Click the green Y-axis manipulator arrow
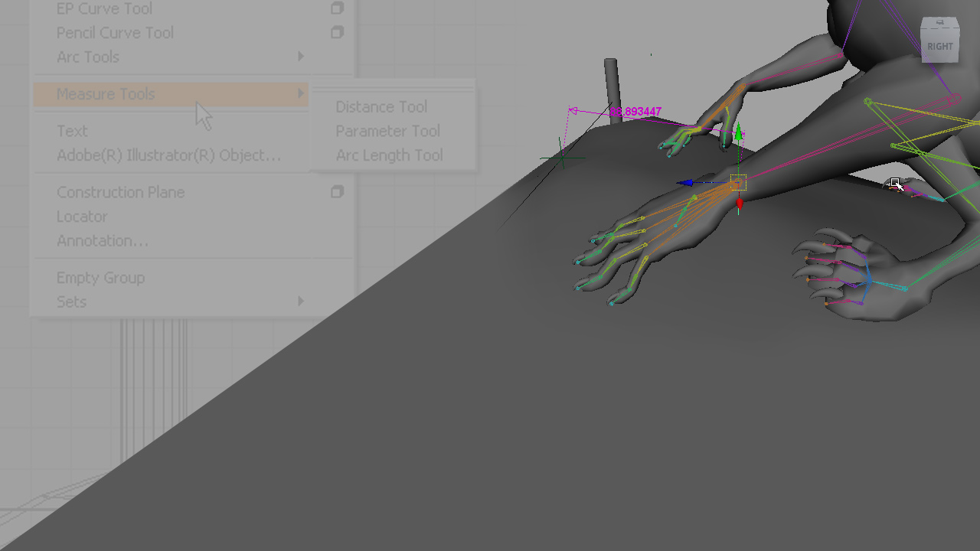The width and height of the screenshot is (980, 551). tap(738, 135)
